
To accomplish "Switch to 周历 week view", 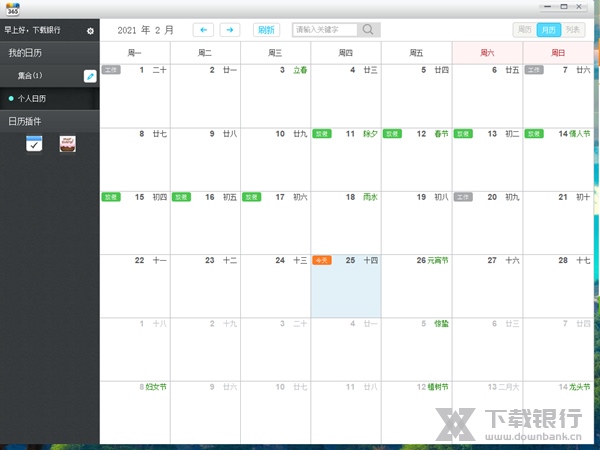I will 525,30.
